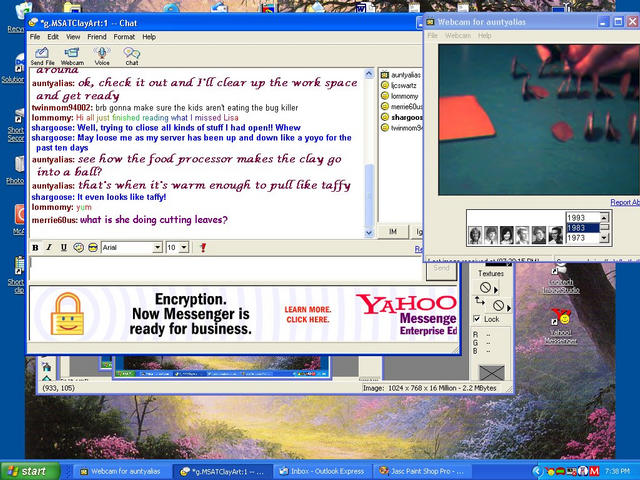Open the Format menu

click(124, 37)
